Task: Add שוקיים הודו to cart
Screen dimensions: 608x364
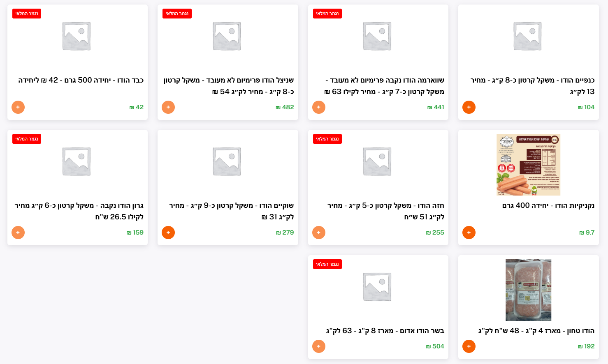Action: click(x=168, y=233)
